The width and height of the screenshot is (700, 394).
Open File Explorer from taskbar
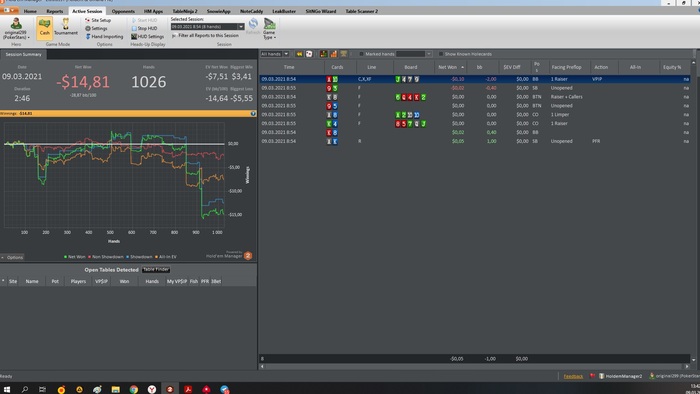[116, 389]
